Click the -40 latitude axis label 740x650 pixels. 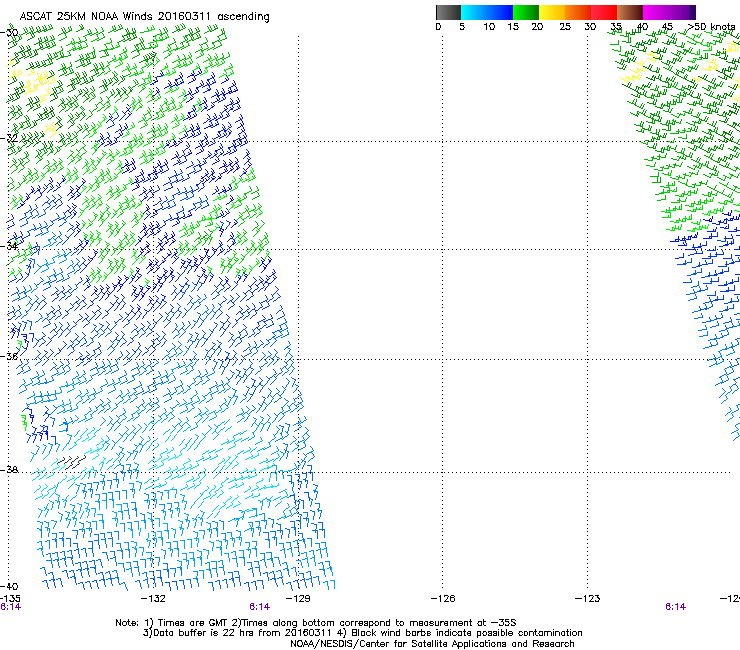tap(9, 587)
